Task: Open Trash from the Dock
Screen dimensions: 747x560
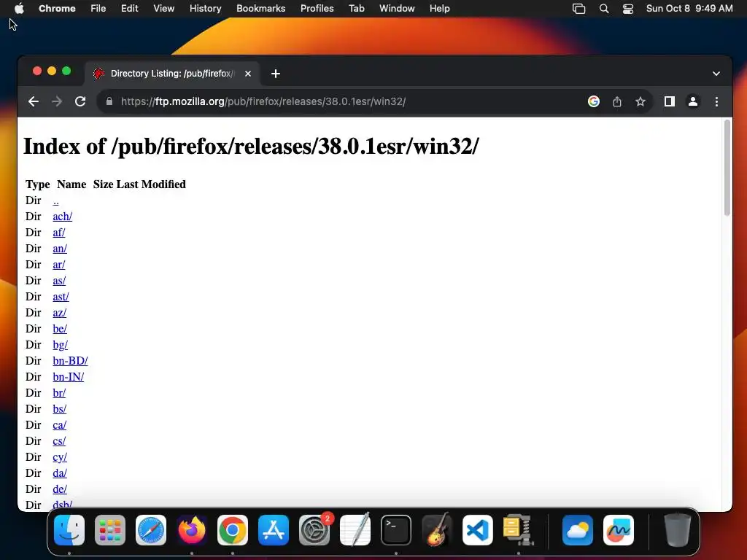Action: coord(677,530)
